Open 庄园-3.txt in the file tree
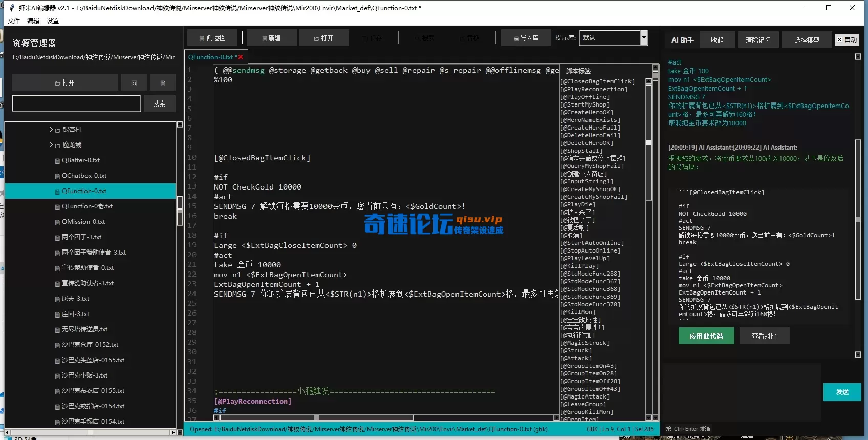 75,314
